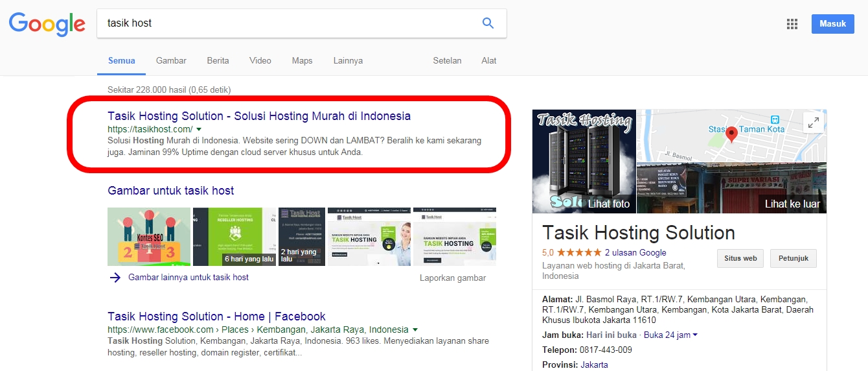Expand the map with the fullscreen arrows icon
The width and height of the screenshot is (868, 371).
pyautogui.click(x=813, y=122)
